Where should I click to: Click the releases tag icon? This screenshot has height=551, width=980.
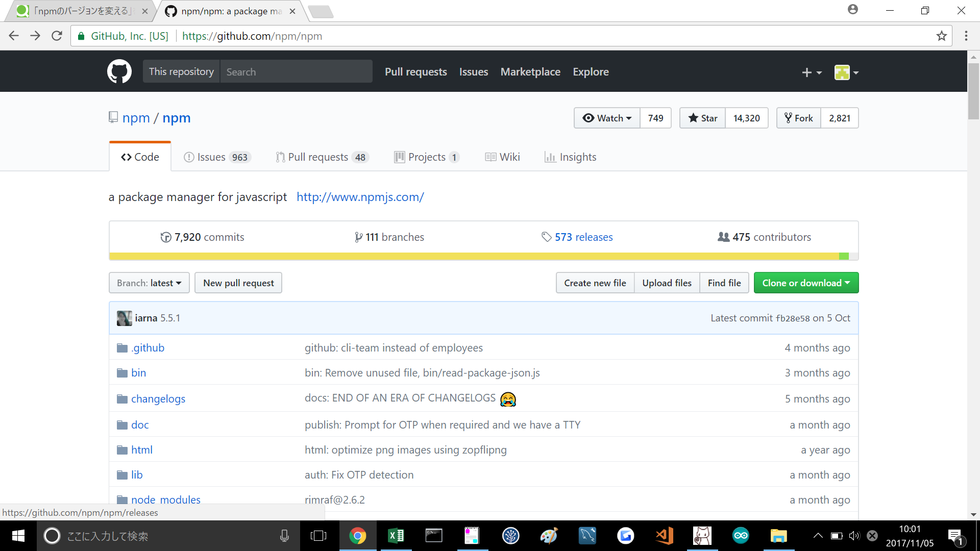pos(546,236)
